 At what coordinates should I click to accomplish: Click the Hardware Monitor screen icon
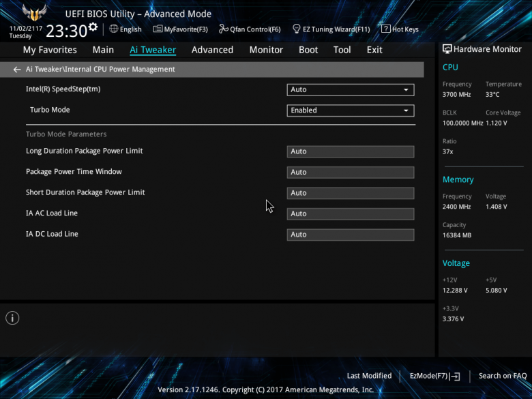click(x=447, y=49)
